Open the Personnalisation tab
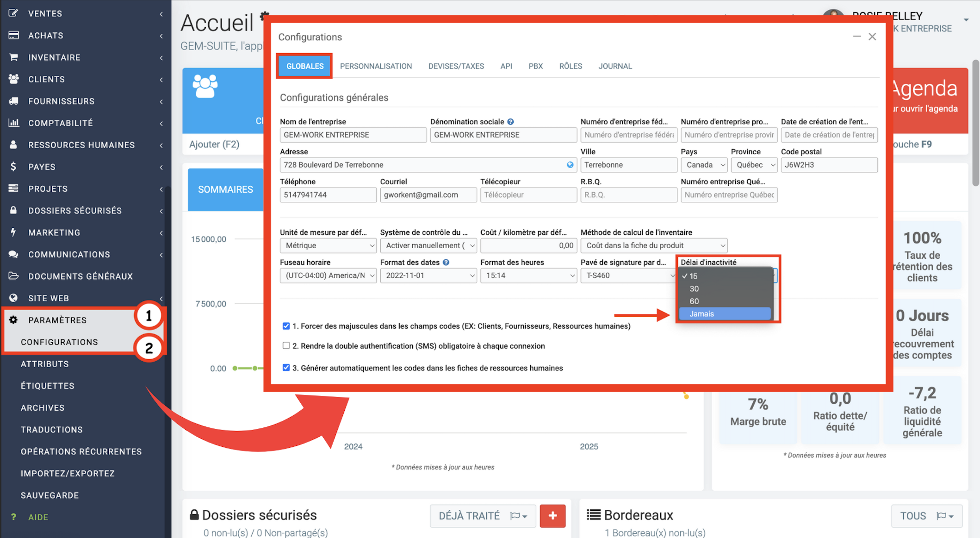The image size is (980, 538). [376, 66]
